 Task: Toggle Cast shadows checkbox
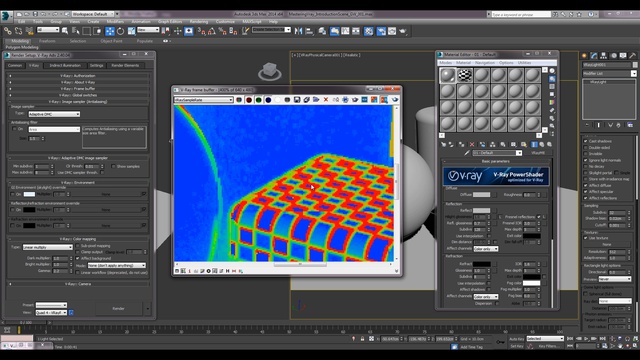[x=586, y=141]
